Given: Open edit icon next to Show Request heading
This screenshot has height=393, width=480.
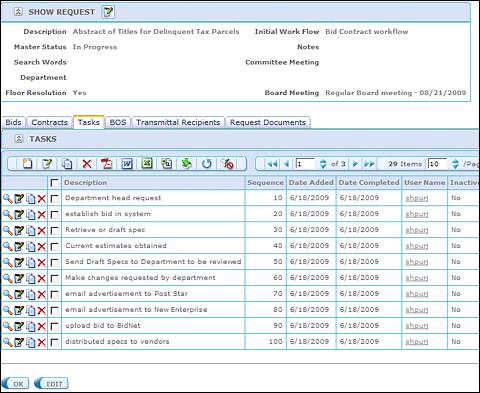Looking at the screenshot, I should 108,12.
